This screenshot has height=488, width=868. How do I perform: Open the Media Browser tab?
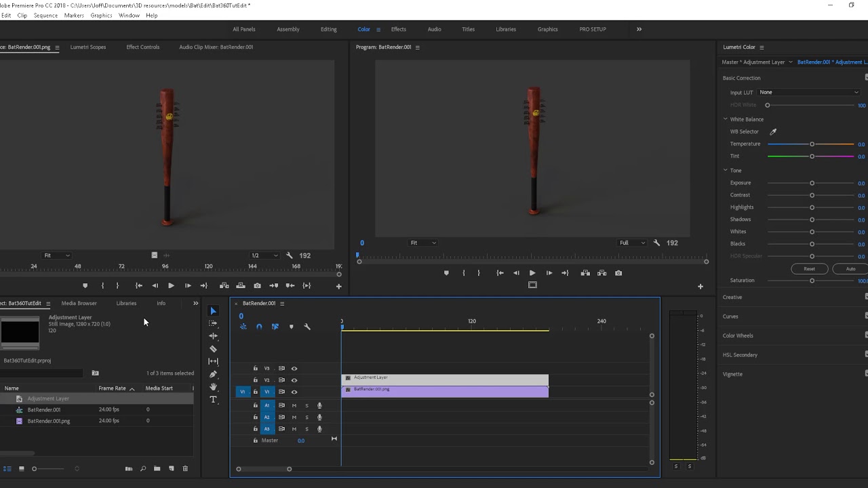click(x=79, y=304)
